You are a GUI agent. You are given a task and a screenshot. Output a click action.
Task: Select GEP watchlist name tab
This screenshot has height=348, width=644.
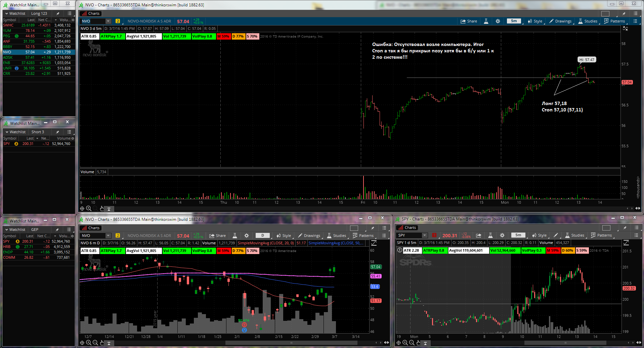[35, 230]
